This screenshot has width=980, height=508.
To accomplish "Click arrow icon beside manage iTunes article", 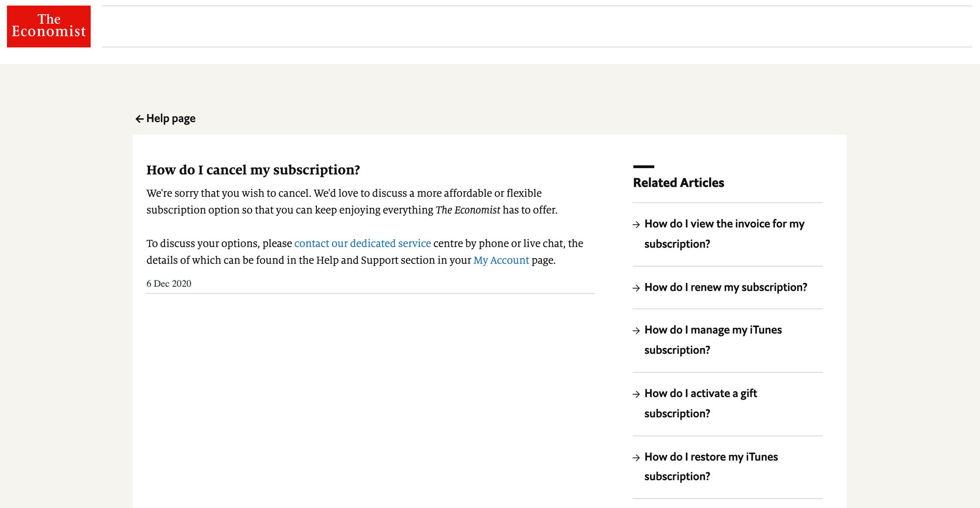I will pyautogui.click(x=636, y=331).
